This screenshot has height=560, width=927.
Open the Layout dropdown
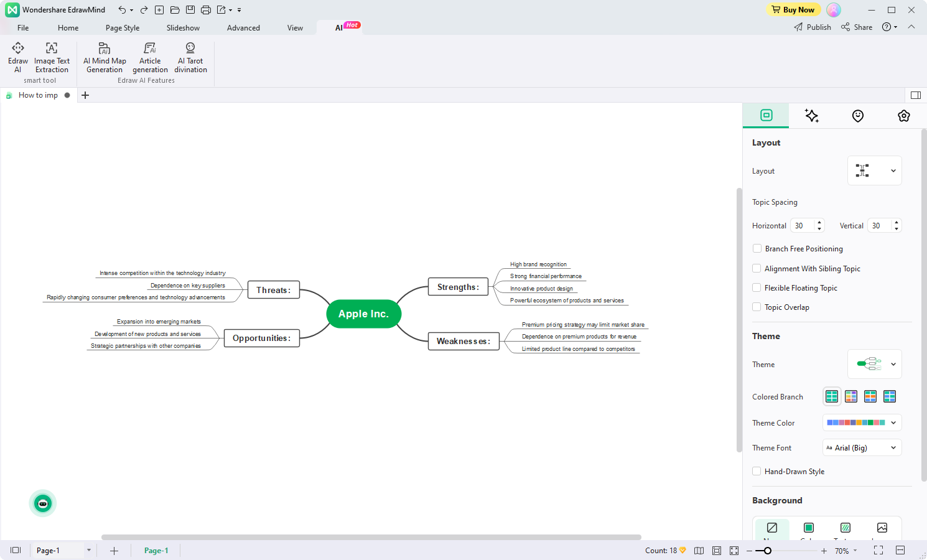875,170
